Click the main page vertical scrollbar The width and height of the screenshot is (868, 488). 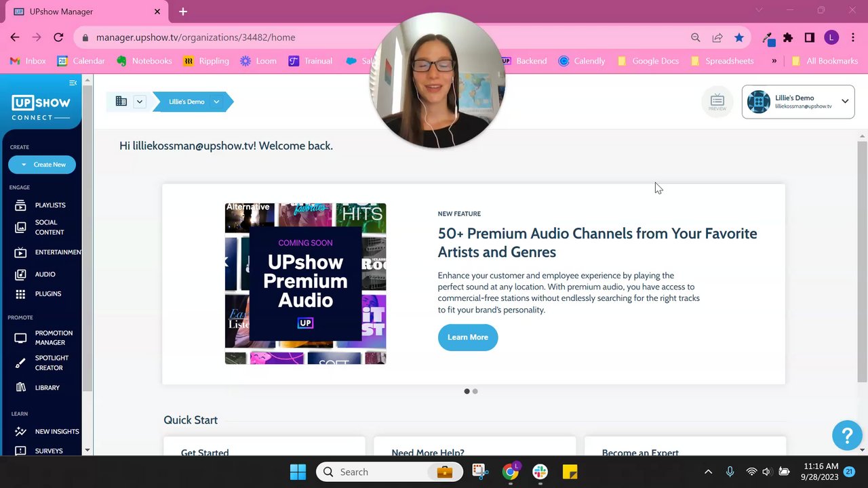coord(862,262)
